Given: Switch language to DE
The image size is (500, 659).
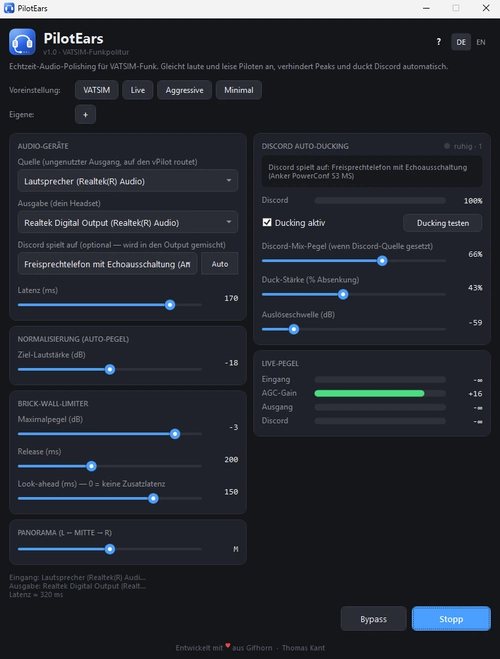Looking at the screenshot, I should coord(461,42).
